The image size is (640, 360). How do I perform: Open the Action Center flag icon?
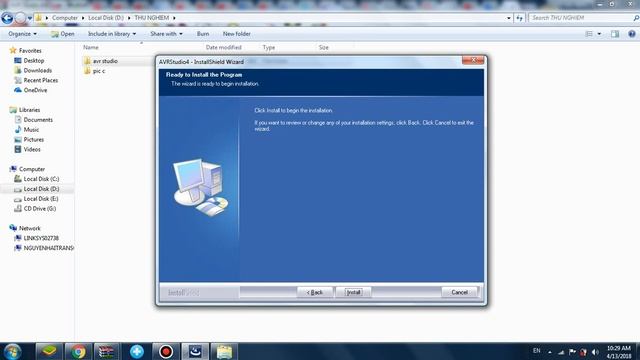coord(572,352)
